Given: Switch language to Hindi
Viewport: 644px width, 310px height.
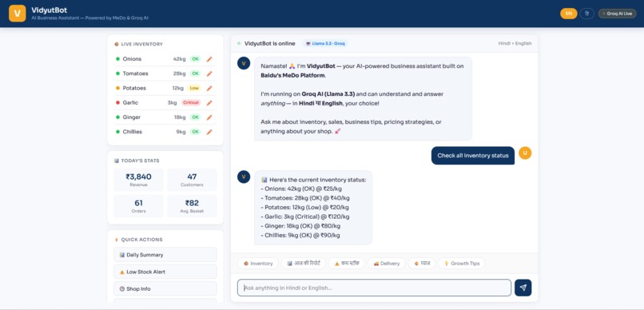Looking at the screenshot, I should coord(587,14).
